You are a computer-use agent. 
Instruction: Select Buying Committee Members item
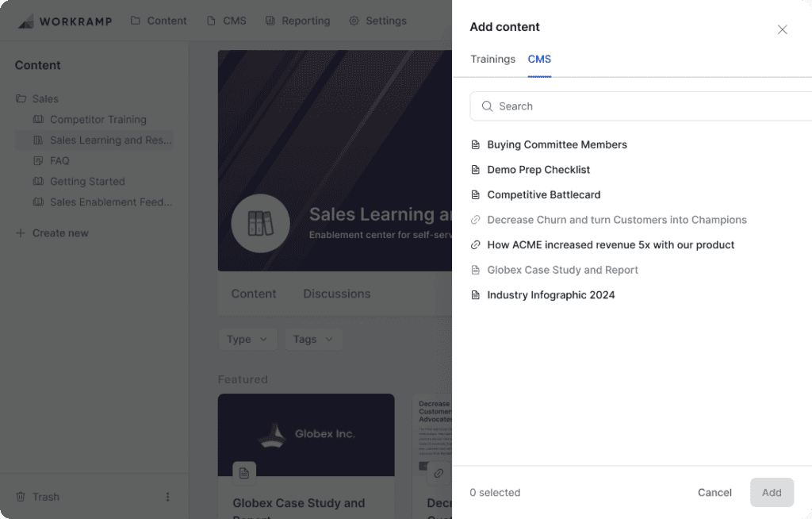[557, 144]
